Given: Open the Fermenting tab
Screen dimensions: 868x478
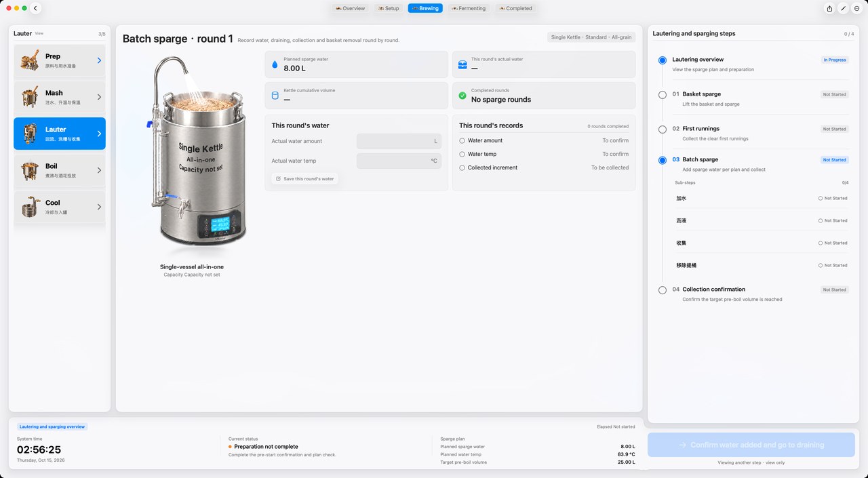Looking at the screenshot, I should coord(469,8).
